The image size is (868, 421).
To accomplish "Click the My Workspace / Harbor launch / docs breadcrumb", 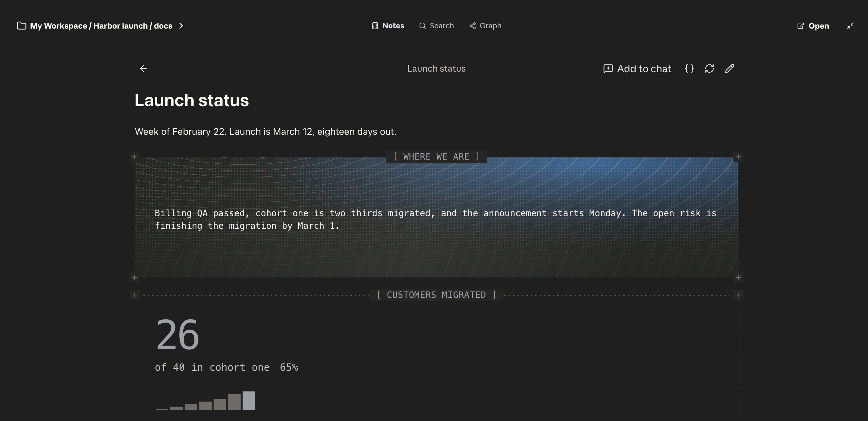I will pyautogui.click(x=101, y=26).
